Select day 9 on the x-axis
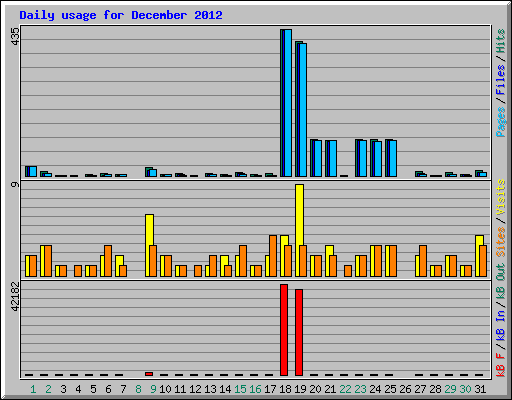This screenshot has height=400, width=512. pos(153,389)
